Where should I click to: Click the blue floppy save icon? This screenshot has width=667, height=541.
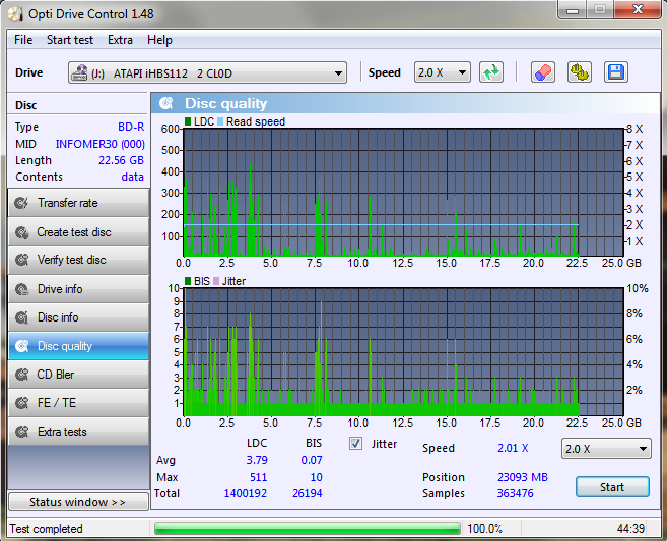[x=616, y=72]
